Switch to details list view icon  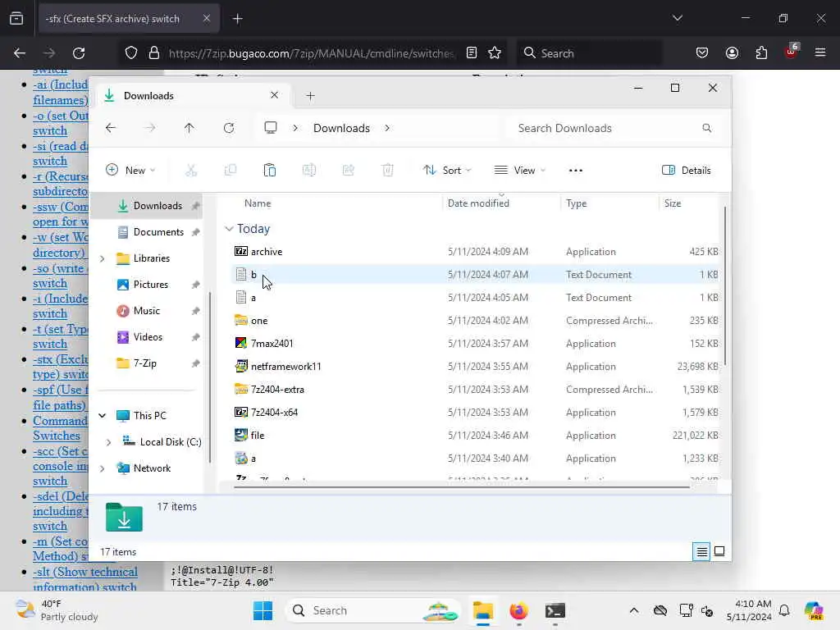tap(702, 551)
